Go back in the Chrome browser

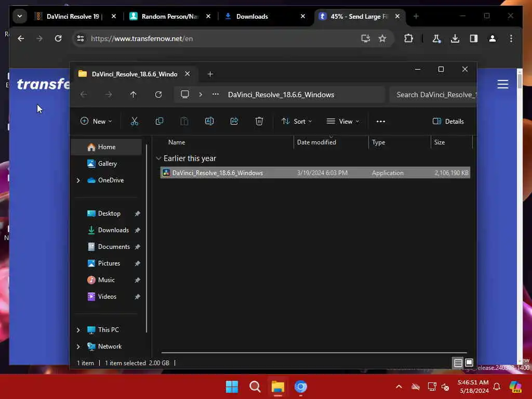[x=21, y=38]
